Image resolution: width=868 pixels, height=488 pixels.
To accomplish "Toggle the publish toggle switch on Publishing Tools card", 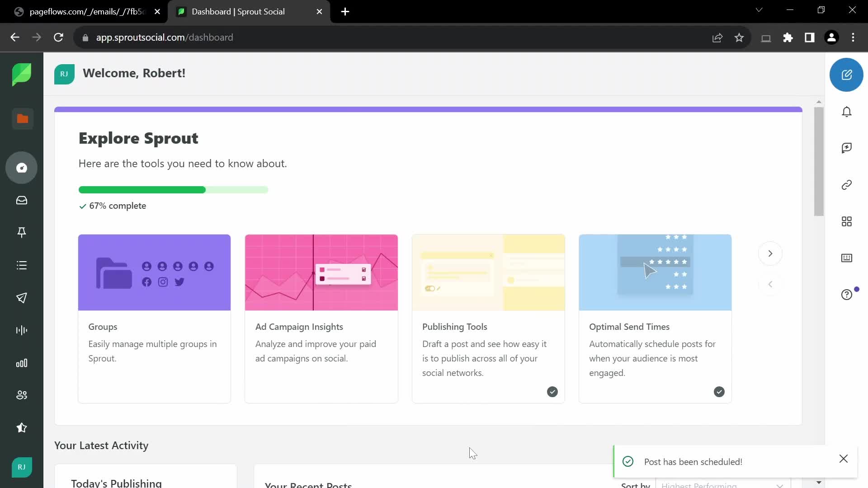I will tap(430, 289).
